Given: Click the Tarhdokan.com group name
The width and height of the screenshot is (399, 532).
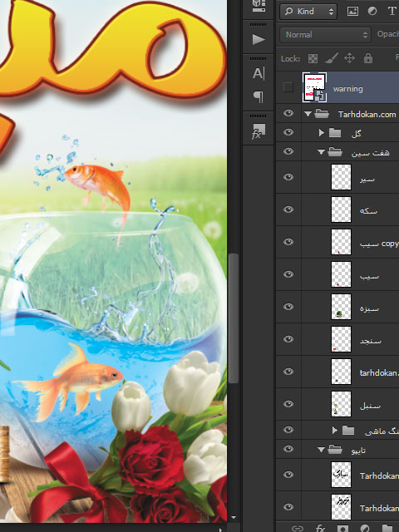Looking at the screenshot, I should 367,115.
